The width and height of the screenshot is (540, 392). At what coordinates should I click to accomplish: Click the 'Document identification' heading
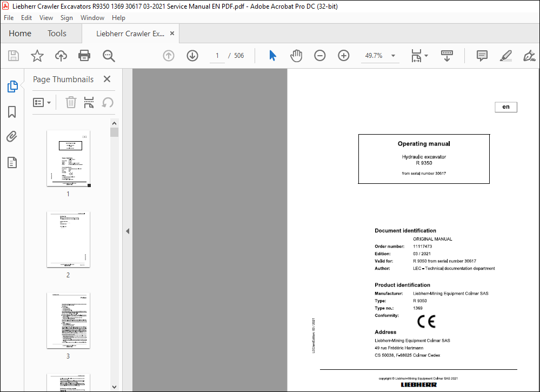[x=405, y=230]
